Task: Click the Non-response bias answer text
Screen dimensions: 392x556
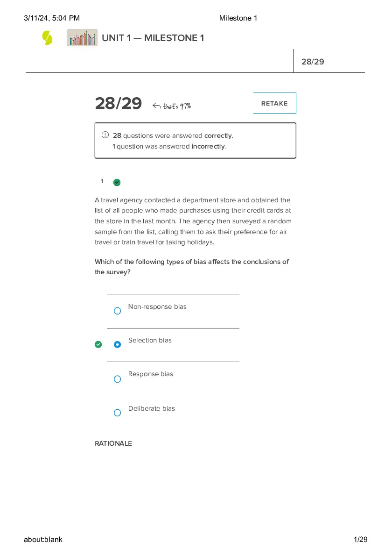Action: click(157, 307)
